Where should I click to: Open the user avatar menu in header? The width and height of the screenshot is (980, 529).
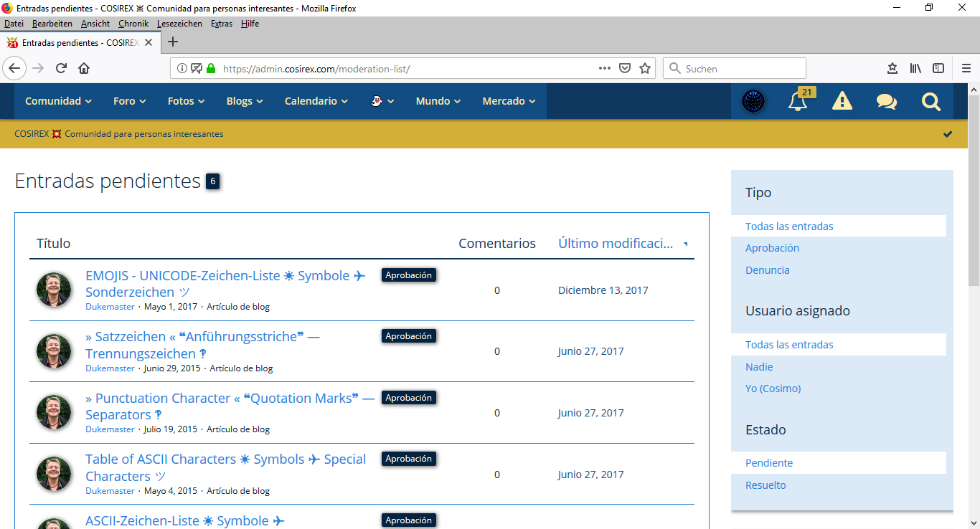[753, 102]
